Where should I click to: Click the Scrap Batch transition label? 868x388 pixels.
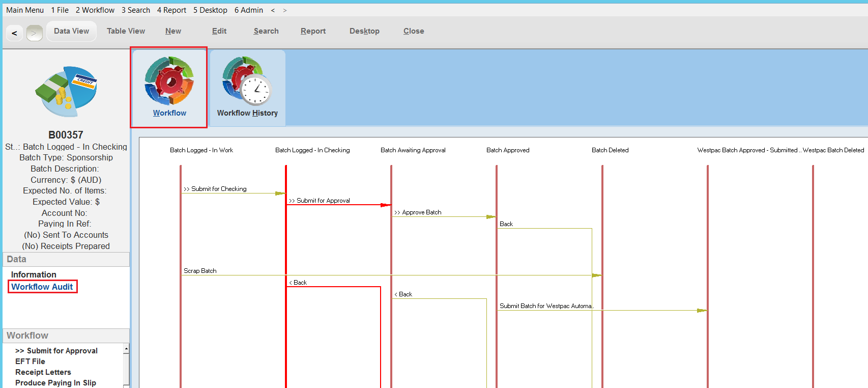(200, 271)
